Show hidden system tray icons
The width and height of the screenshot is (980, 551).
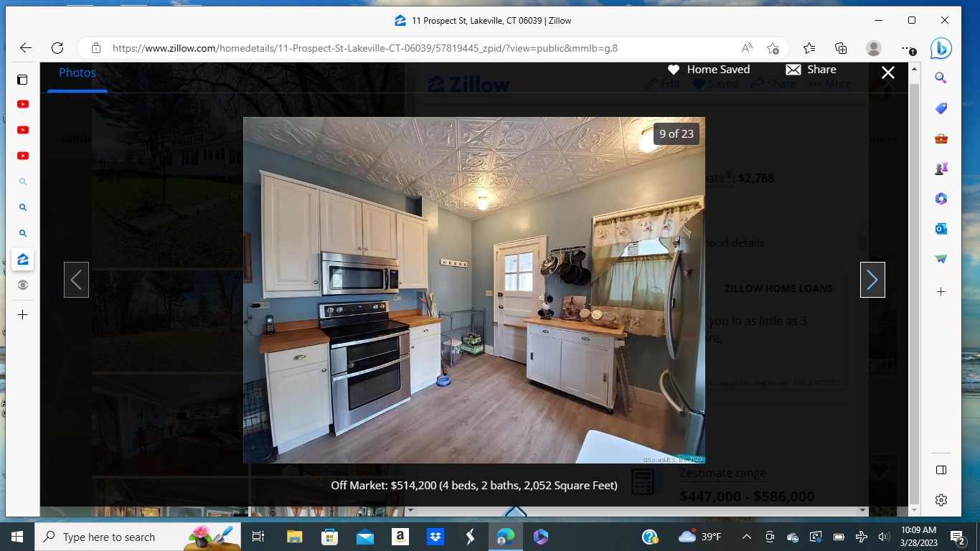point(746,537)
